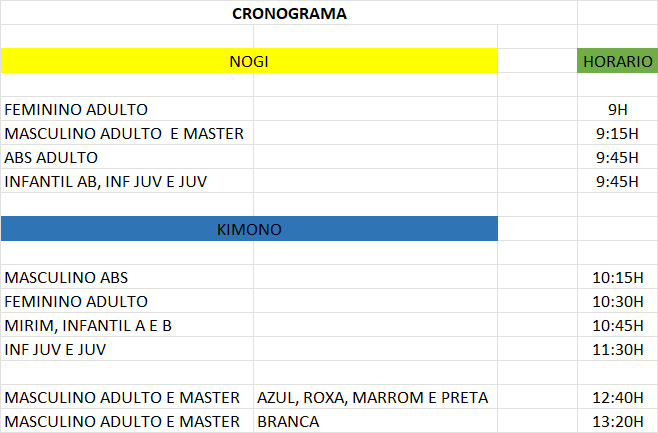
Task: Select the 10:30H time cell
Action: pos(617,301)
